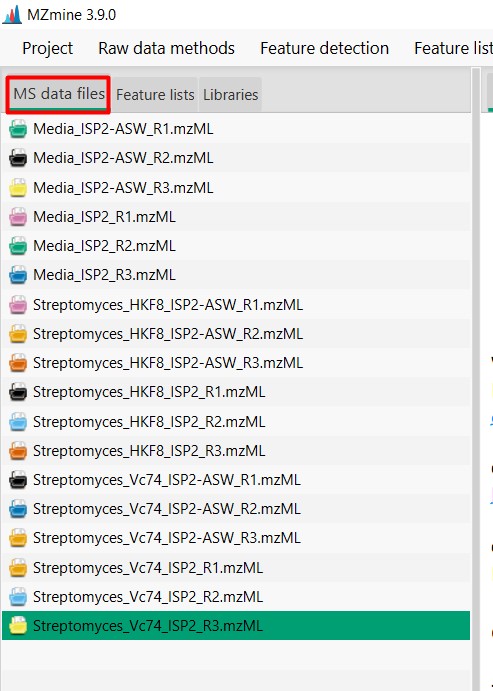This screenshot has width=493, height=691.
Task: Click file icon of Streptomyces_HKF8_ISP2-ASW_R1.mzML
Action: point(18,305)
